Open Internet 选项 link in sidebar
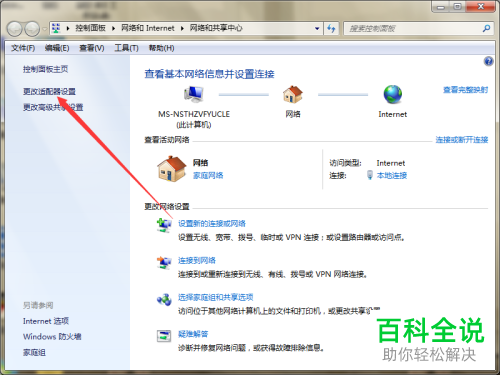 pyautogui.click(x=46, y=321)
